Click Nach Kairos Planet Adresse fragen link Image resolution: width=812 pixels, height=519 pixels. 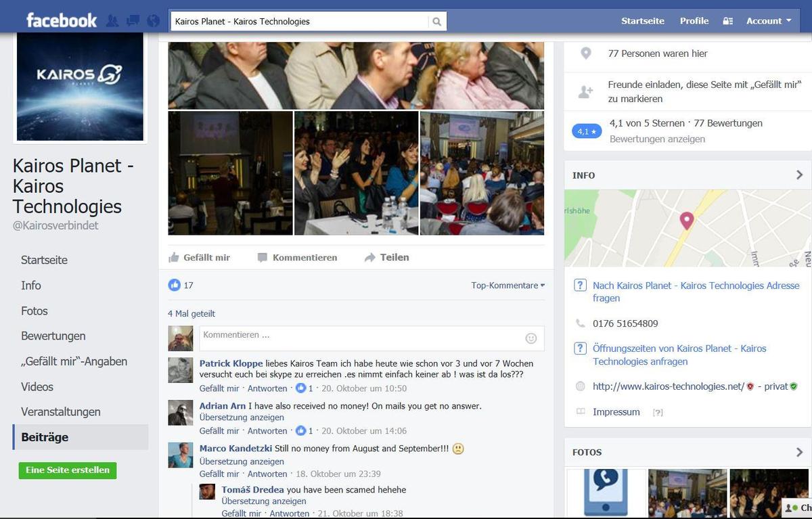(696, 292)
